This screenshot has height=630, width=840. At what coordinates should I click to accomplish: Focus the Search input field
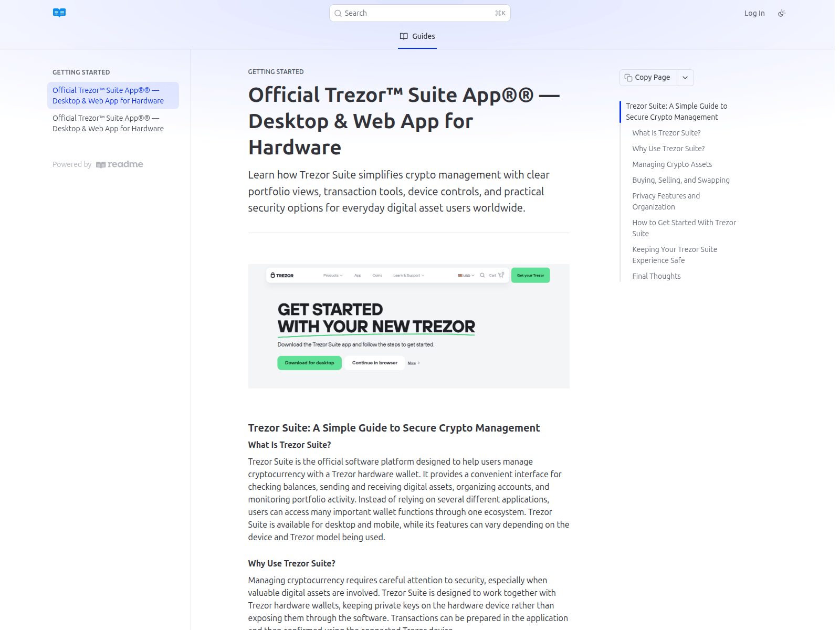420,14
